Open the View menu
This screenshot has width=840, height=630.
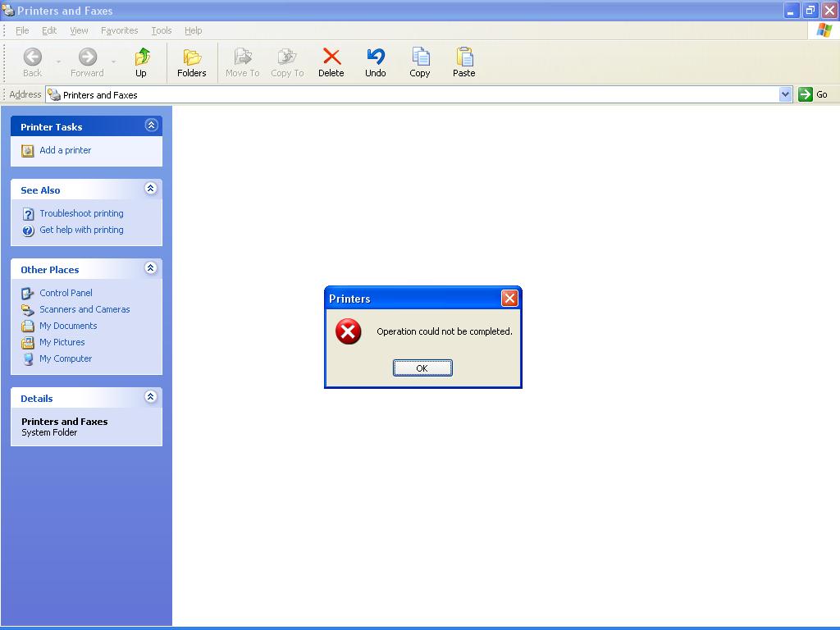click(78, 30)
